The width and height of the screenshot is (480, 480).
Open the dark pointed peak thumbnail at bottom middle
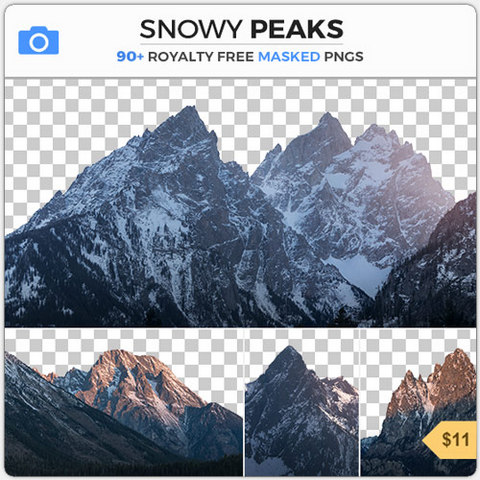pyautogui.click(x=302, y=402)
